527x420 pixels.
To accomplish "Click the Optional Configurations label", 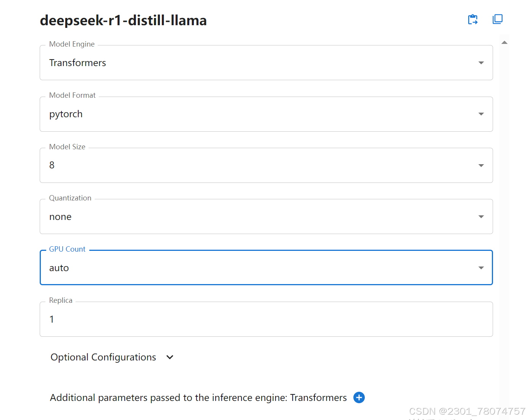I will 103,357.
